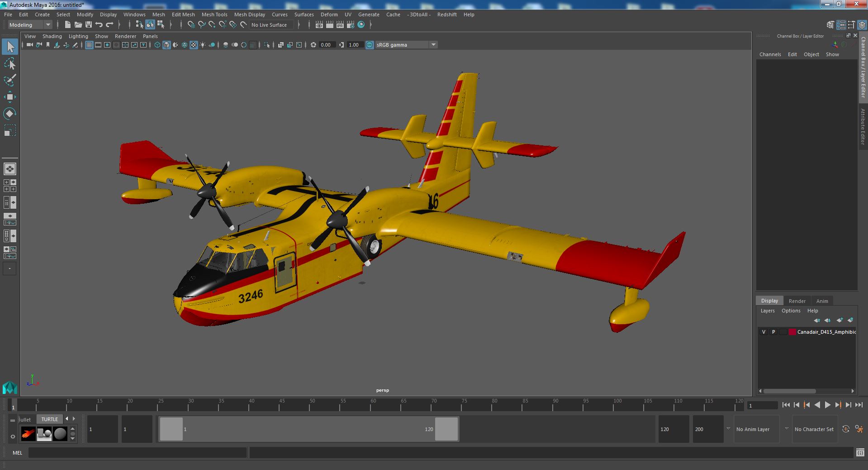This screenshot has height=470, width=868.
Task: Switch to the Anim layer tab
Action: [x=822, y=301]
